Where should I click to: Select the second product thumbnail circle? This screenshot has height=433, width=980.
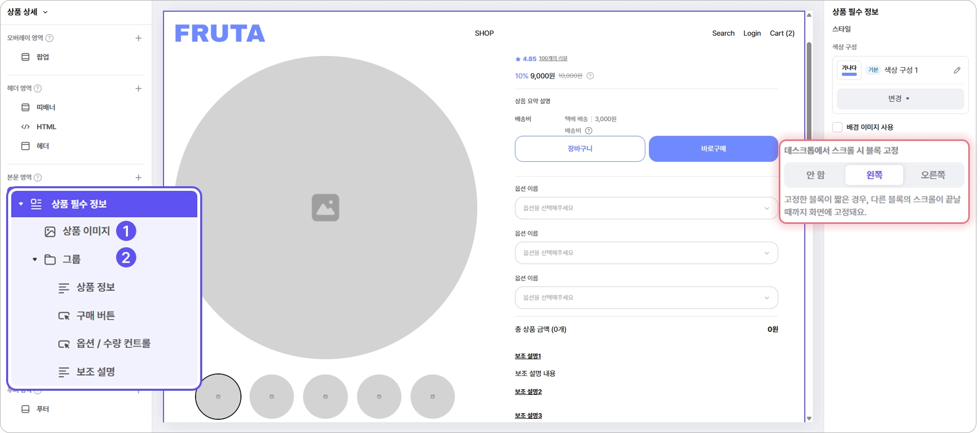271,396
